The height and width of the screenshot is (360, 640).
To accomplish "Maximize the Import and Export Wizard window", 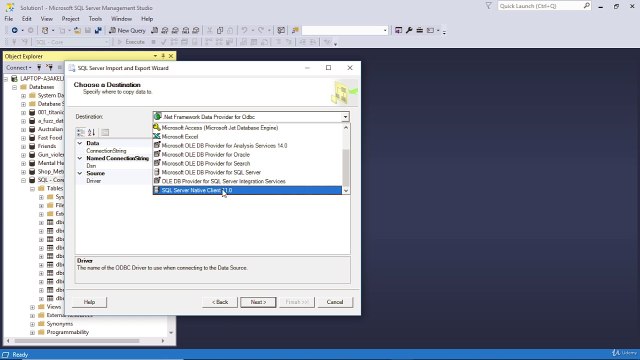I will point(328,68).
